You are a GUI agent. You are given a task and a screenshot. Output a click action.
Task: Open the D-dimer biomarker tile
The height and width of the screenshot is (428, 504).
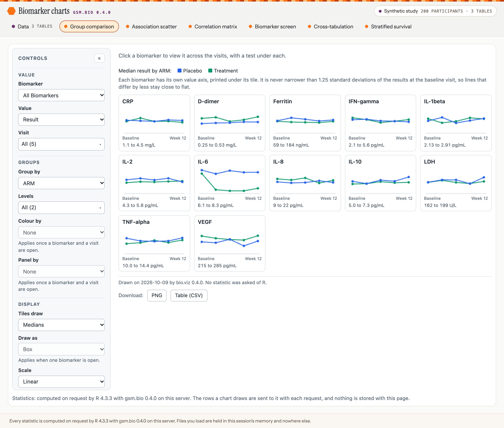(x=230, y=123)
